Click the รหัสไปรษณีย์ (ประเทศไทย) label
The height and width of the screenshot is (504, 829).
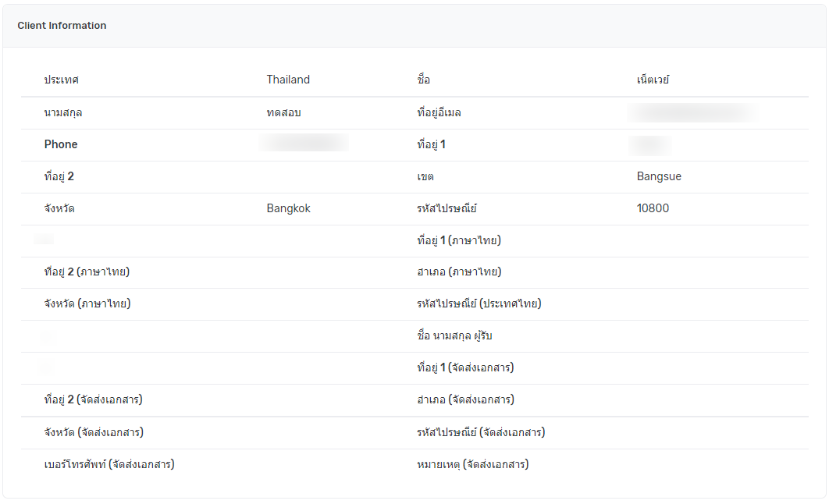point(479,303)
